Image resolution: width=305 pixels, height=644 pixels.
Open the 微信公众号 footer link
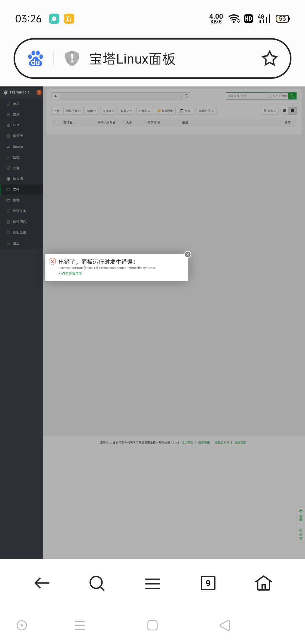coord(222,443)
